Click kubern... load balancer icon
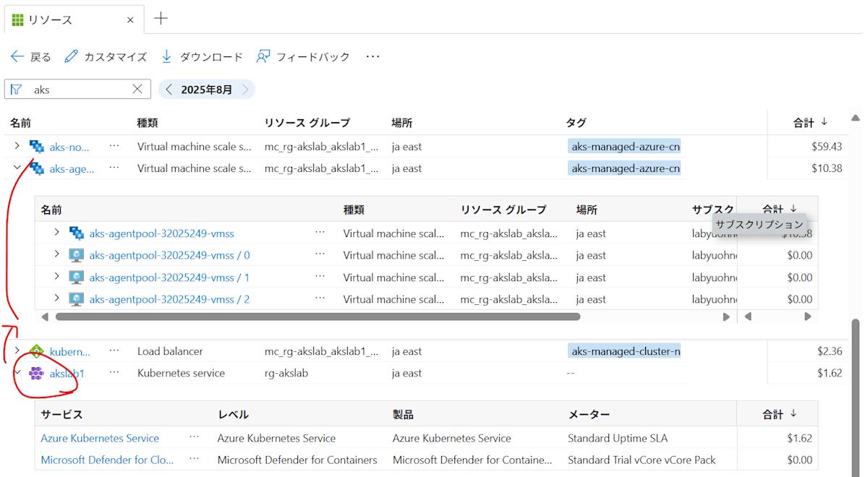Screen dimensions: 868x477 pos(36,351)
